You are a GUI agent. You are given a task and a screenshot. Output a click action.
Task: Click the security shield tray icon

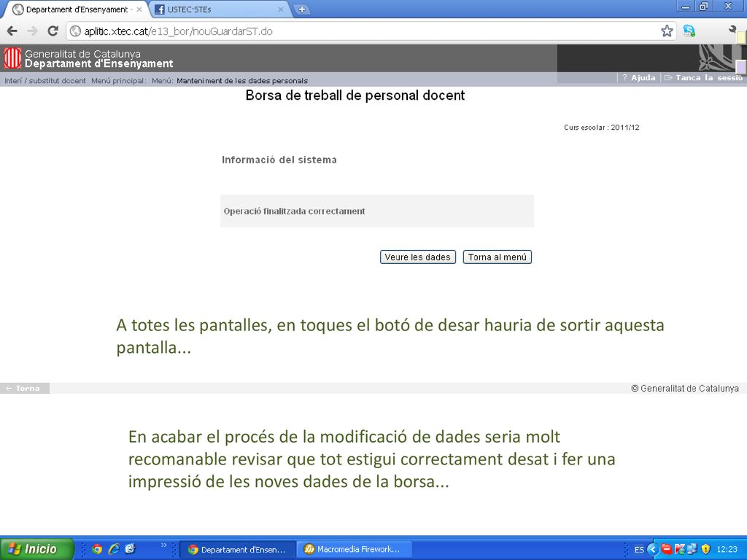pyautogui.click(x=705, y=549)
